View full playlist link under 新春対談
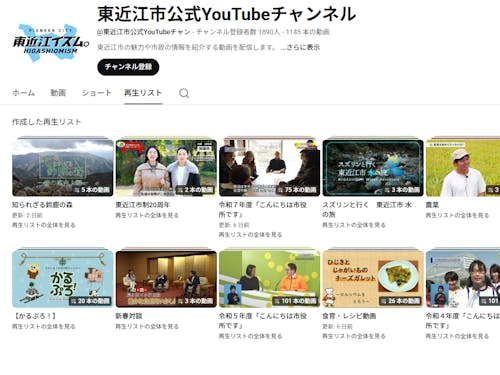This screenshot has height=375, width=500. click(147, 326)
